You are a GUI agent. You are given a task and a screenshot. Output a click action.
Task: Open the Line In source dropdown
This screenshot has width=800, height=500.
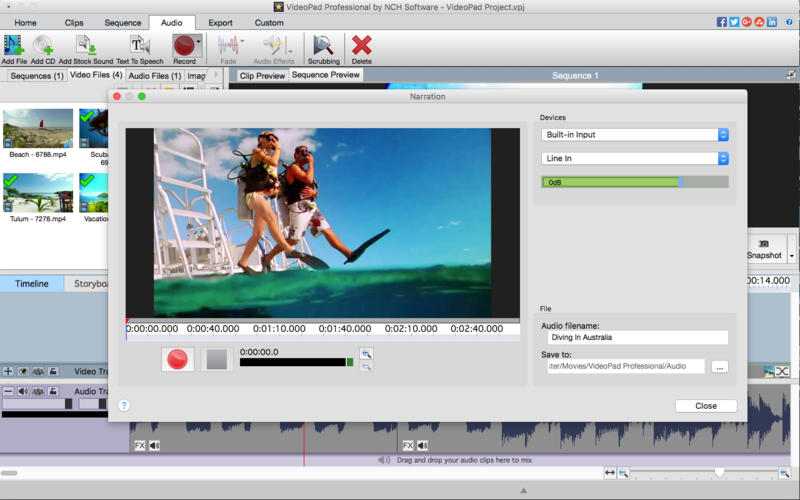(635, 159)
